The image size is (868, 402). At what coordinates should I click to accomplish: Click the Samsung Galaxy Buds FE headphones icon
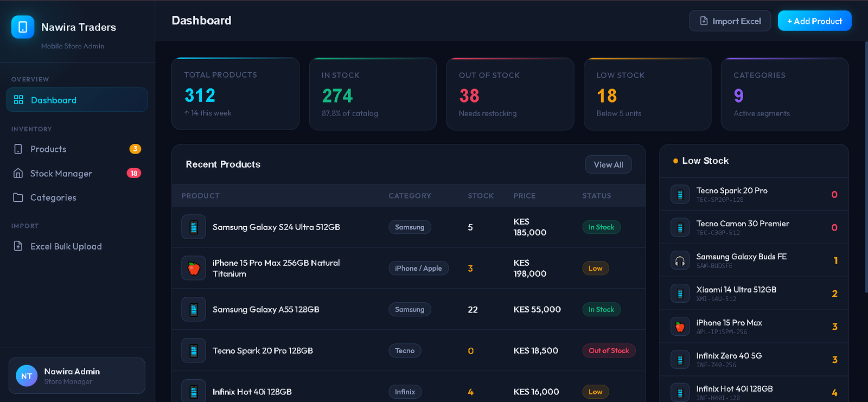tap(680, 261)
